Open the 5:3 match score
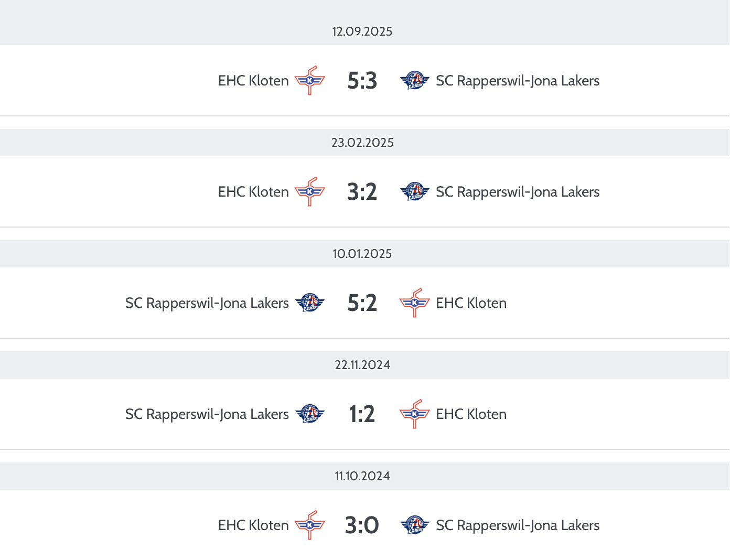This screenshot has width=730, height=560. point(362,81)
